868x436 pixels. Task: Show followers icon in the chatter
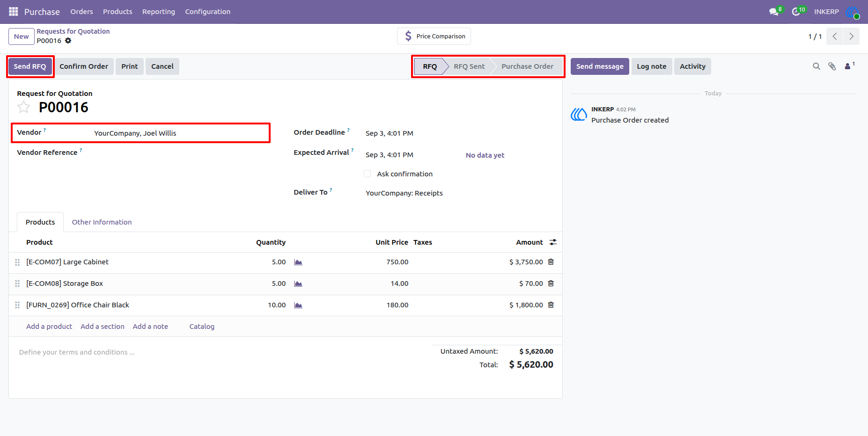click(x=848, y=66)
